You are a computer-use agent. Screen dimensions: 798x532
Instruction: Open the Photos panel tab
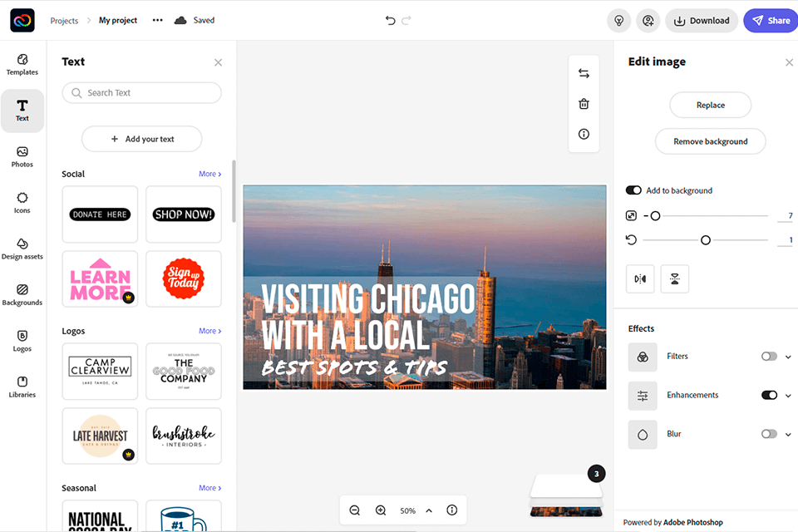click(22, 156)
